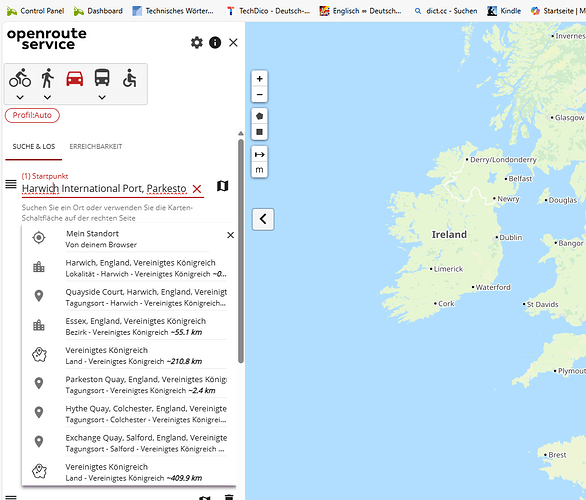
Task: Click the 'm' unit map button
Action: pos(259,170)
